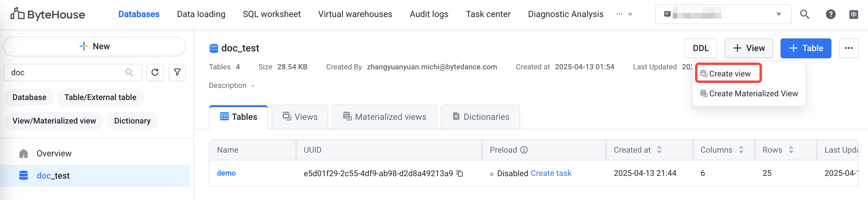Image resolution: width=868 pixels, height=200 pixels.
Task: Sort by the Created at column
Action: pos(659,150)
